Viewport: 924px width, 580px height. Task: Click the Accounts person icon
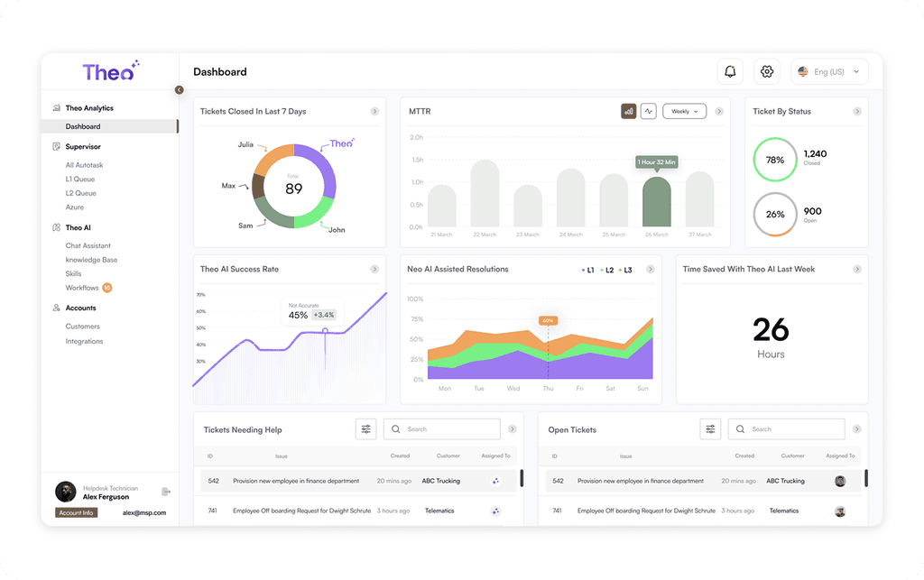pyautogui.click(x=57, y=308)
